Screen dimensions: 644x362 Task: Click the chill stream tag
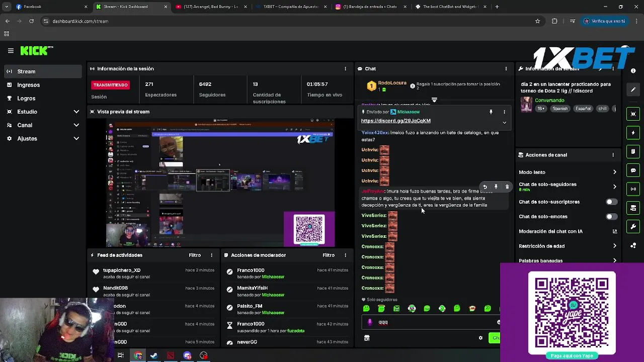(602, 109)
